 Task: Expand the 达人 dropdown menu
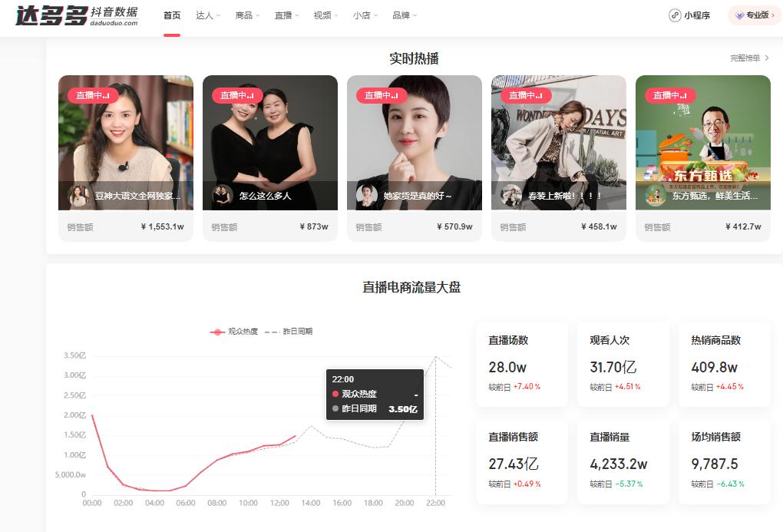coord(206,15)
